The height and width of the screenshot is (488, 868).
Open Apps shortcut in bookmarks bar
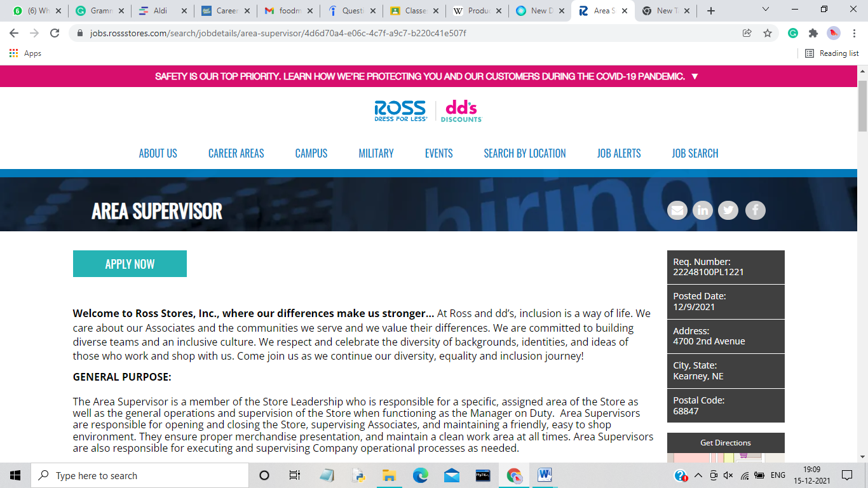pos(25,53)
